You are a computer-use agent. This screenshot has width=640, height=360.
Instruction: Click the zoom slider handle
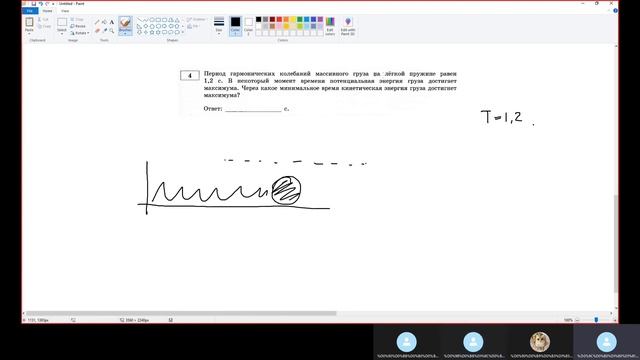(x=596, y=320)
